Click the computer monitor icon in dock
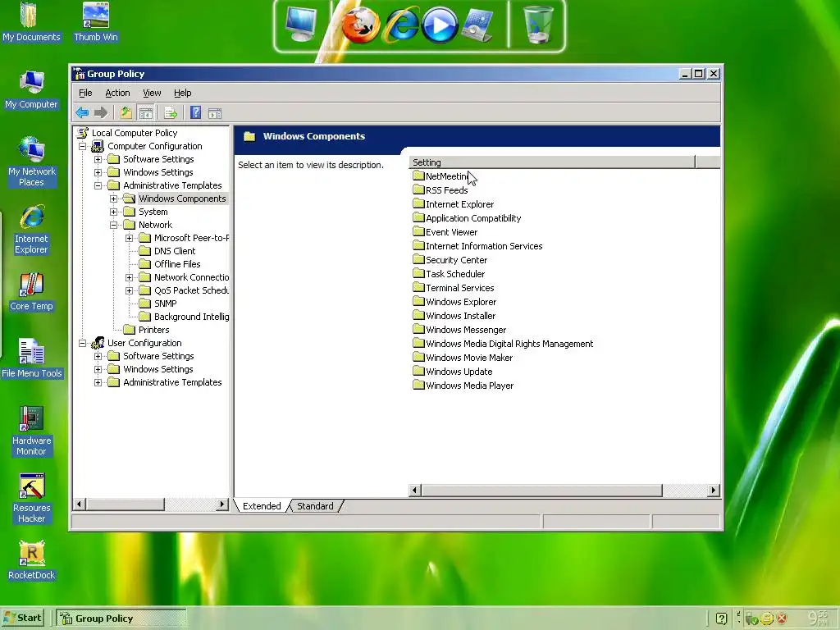The image size is (840, 630). (x=301, y=24)
